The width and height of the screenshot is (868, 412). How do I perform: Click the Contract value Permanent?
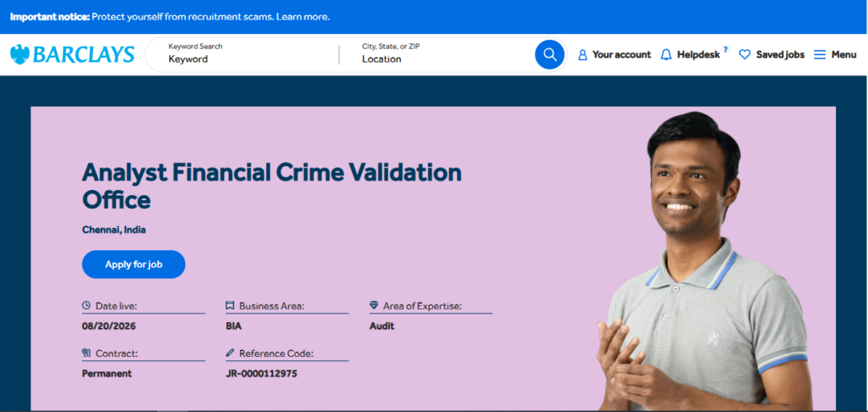coord(107,373)
